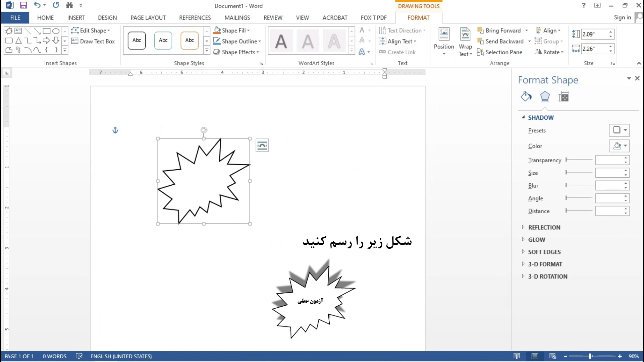
Task: Collapse the Shadow section
Action: point(523,117)
